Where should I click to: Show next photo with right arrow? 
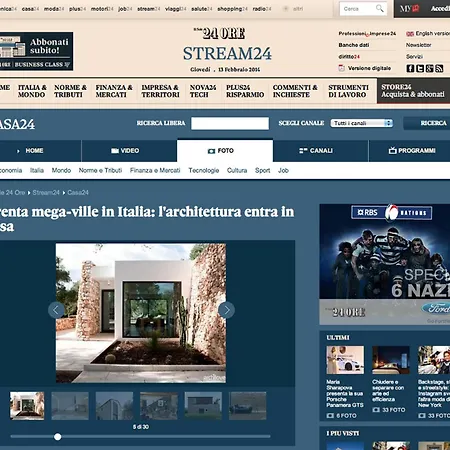(x=227, y=310)
